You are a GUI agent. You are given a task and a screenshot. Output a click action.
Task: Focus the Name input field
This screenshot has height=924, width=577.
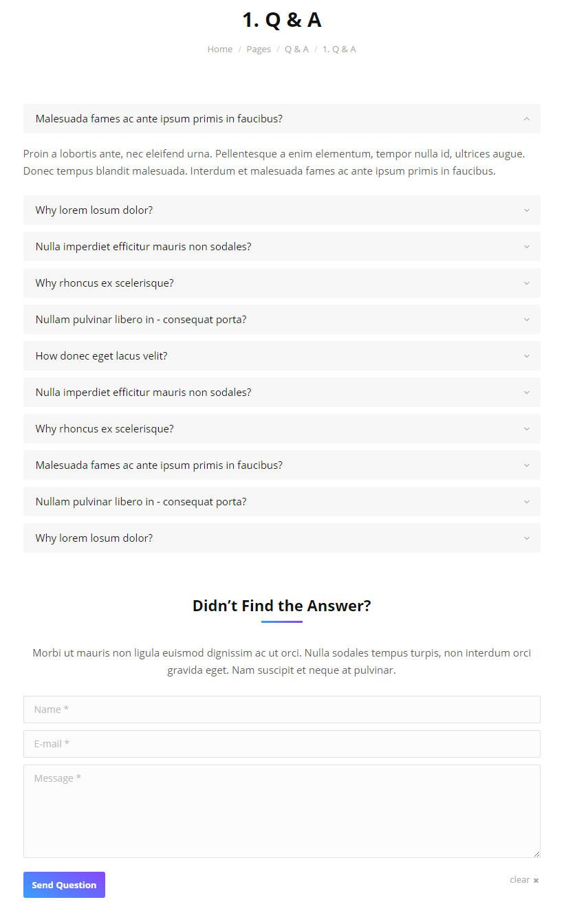click(281, 709)
